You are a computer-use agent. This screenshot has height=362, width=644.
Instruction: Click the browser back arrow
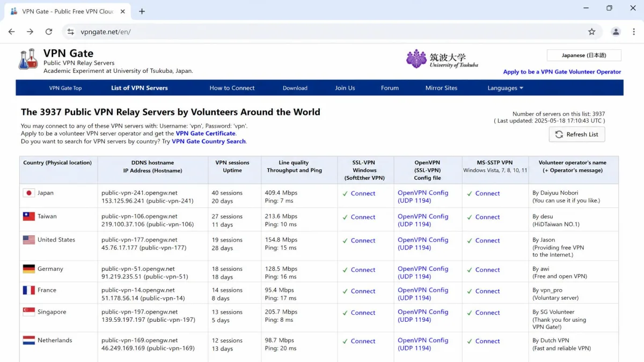[x=12, y=32]
